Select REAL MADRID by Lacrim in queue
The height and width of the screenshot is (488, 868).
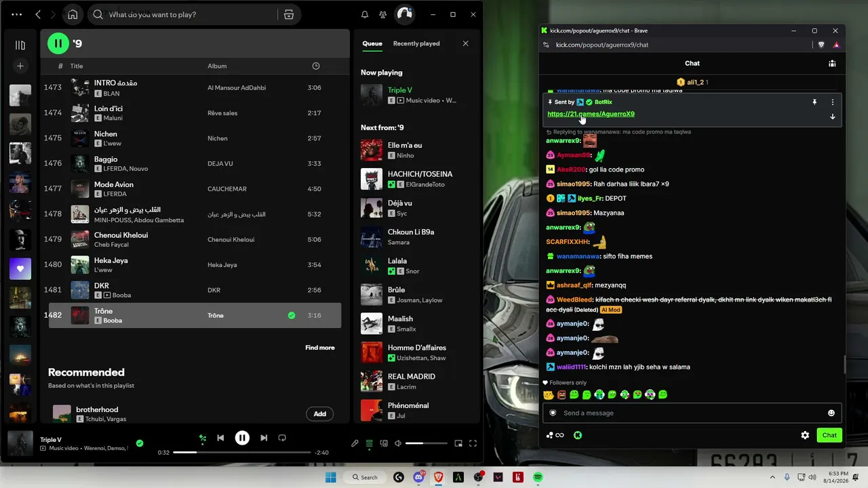[x=415, y=381]
